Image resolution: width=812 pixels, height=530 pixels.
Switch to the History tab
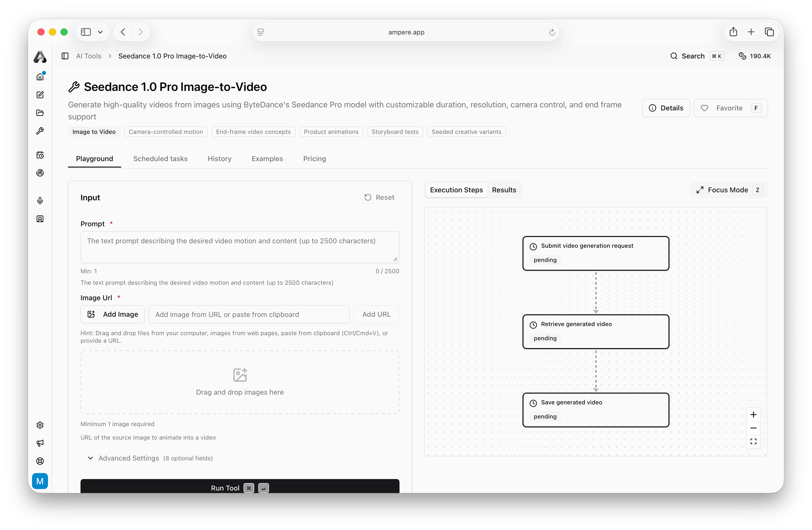219,159
